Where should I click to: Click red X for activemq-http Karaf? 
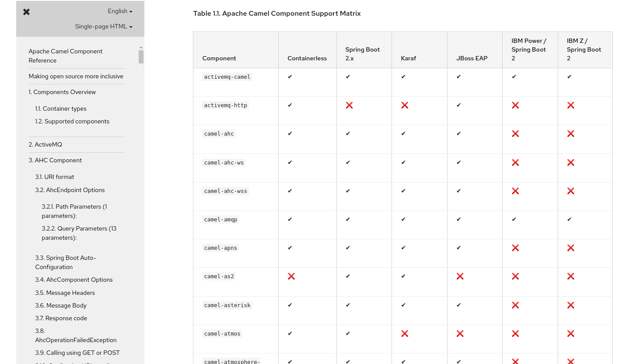405,105
